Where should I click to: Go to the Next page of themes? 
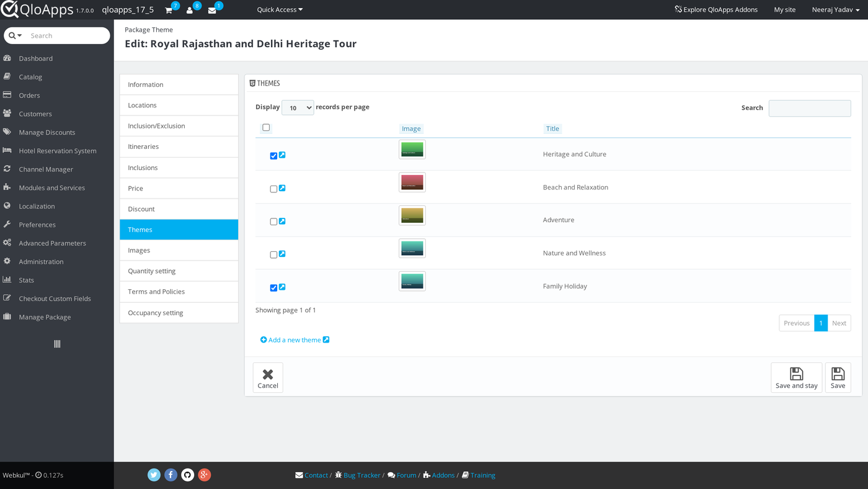[839, 323]
